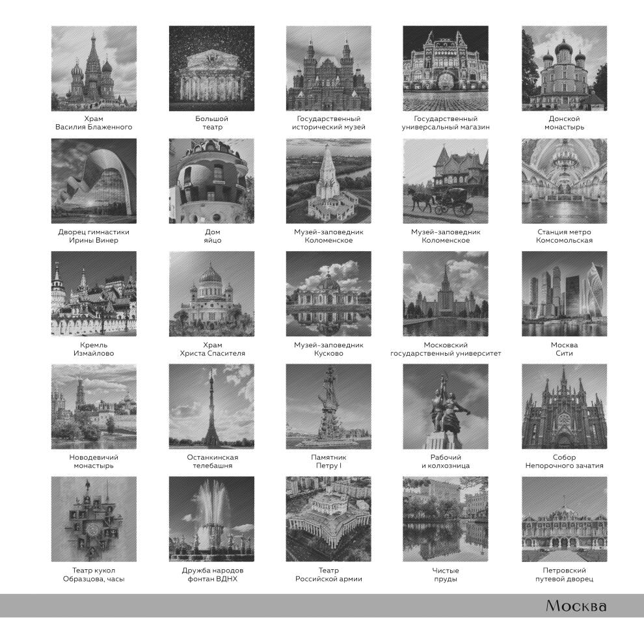Viewport: 644px width, 644px height.
Task: Select the Рабочий и колхозница statue photo
Action: [446, 407]
